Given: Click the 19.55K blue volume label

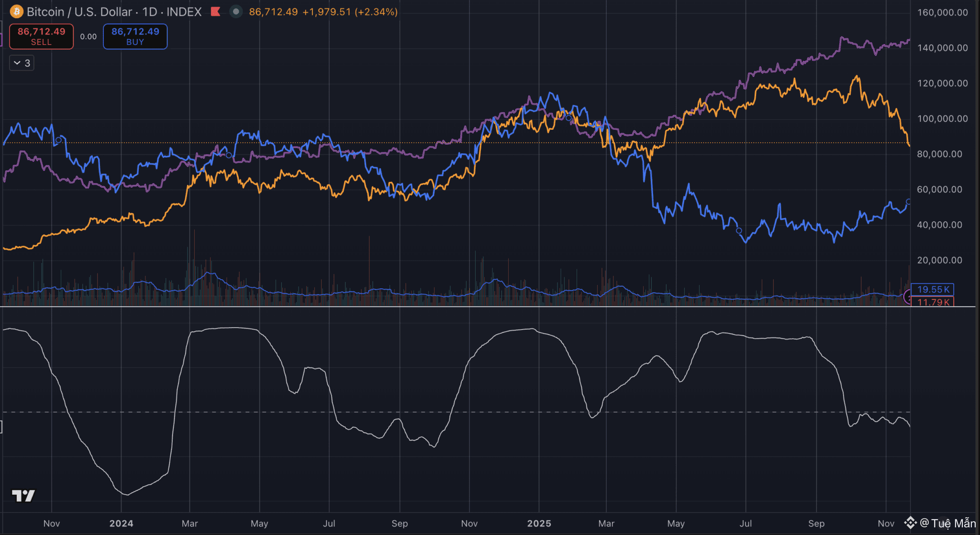Looking at the screenshot, I should click(933, 289).
